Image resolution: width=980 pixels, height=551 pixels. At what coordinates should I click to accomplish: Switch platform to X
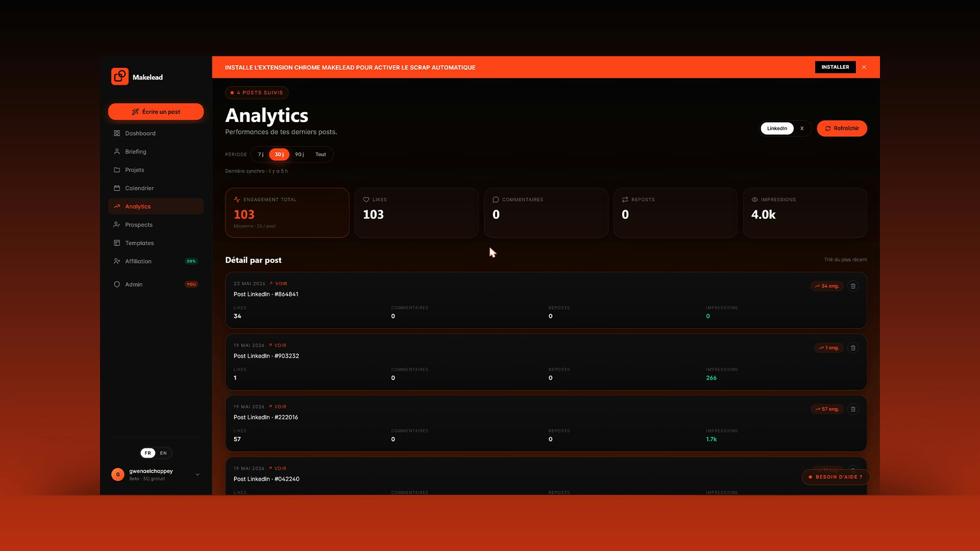802,129
